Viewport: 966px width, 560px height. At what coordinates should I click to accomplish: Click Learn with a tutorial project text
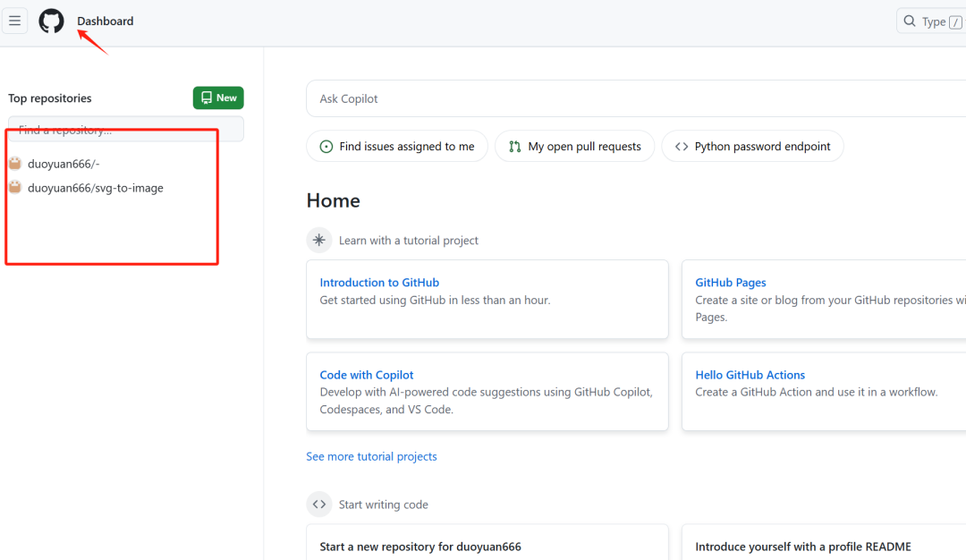pos(409,241)
